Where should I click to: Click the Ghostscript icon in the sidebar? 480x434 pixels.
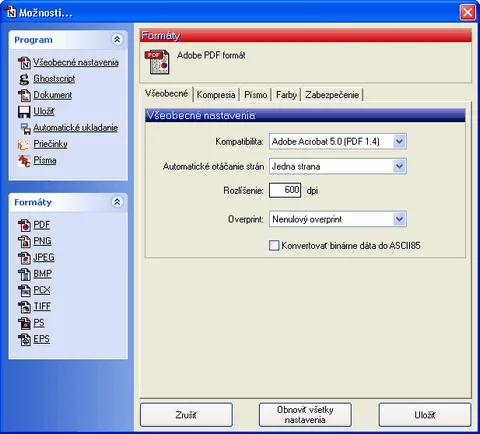click(24, 79)
